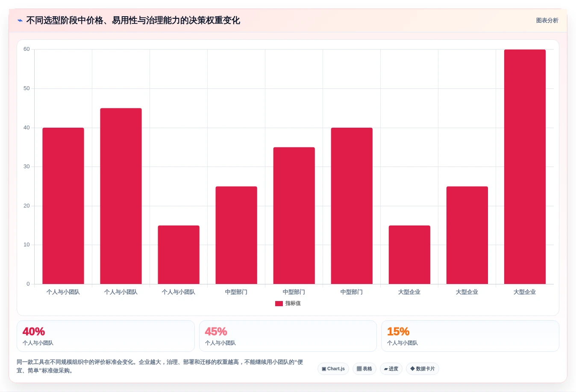Click the chart title 不同选型阶段中价格 text
This screenshot has height=392, width=576.
133,20
